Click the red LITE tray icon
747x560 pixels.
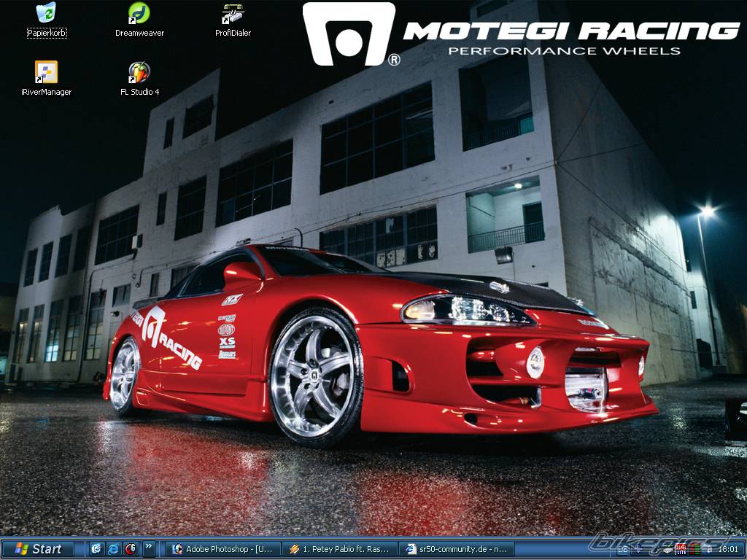pyautogui.click(x=681, y=549)
